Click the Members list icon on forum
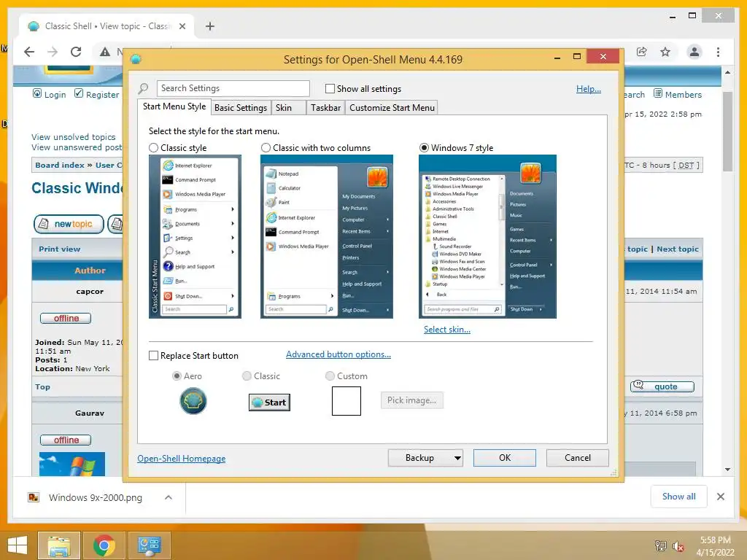This screenshot has width=747, height=560. 658,93
